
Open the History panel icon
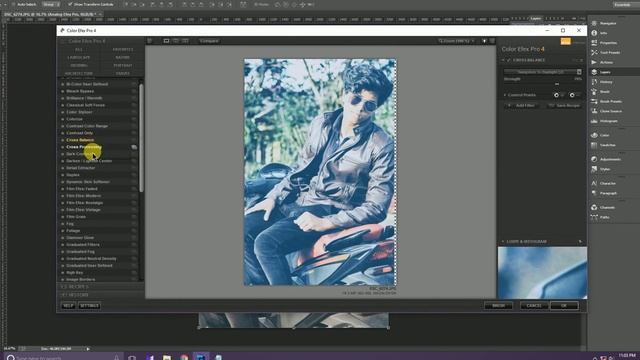594,82
